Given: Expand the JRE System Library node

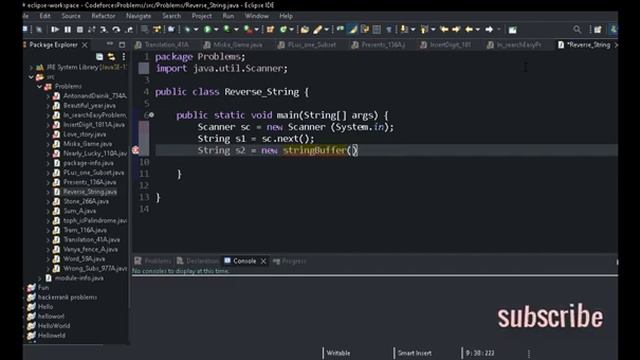Looking at the screenshot, I should [x=31, y=67].
